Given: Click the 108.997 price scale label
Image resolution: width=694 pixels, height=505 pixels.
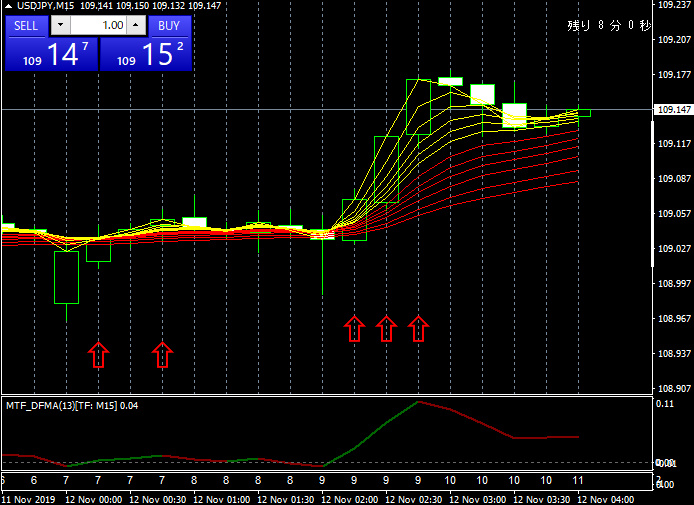Looking at the screenshot, I should point(674,283).
